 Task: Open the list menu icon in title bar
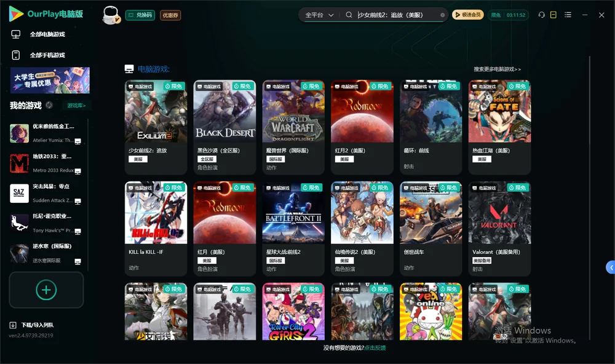(x=568, y=15)
